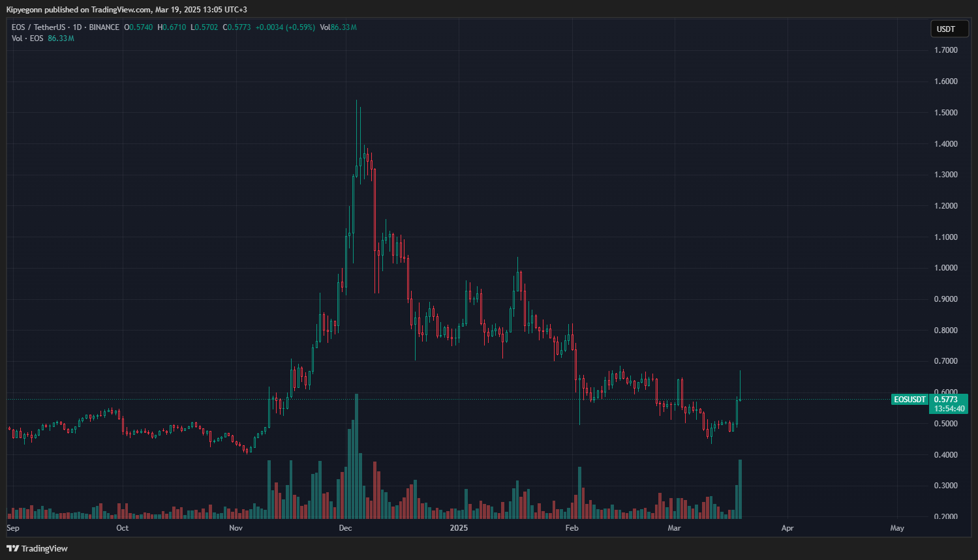Click the 1.0000 price axis label
This screenshot has height=560, width=978.
click(946, 268)
